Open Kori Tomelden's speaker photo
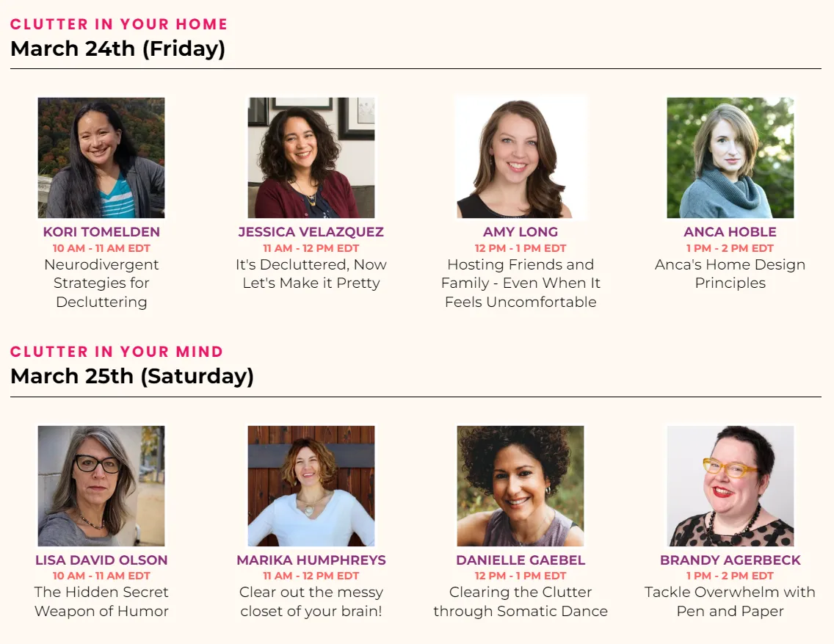The image size is (834, 644). [x=101, y=157]
